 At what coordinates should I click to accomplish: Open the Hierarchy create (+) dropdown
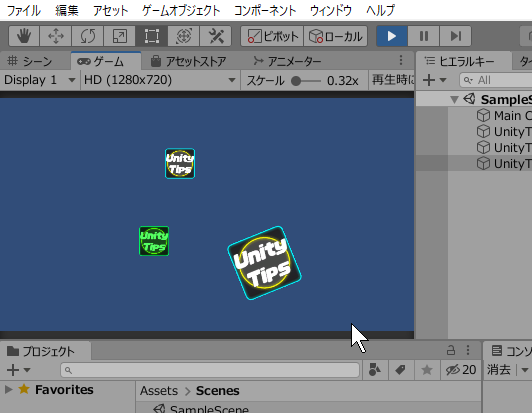(435, 80)
